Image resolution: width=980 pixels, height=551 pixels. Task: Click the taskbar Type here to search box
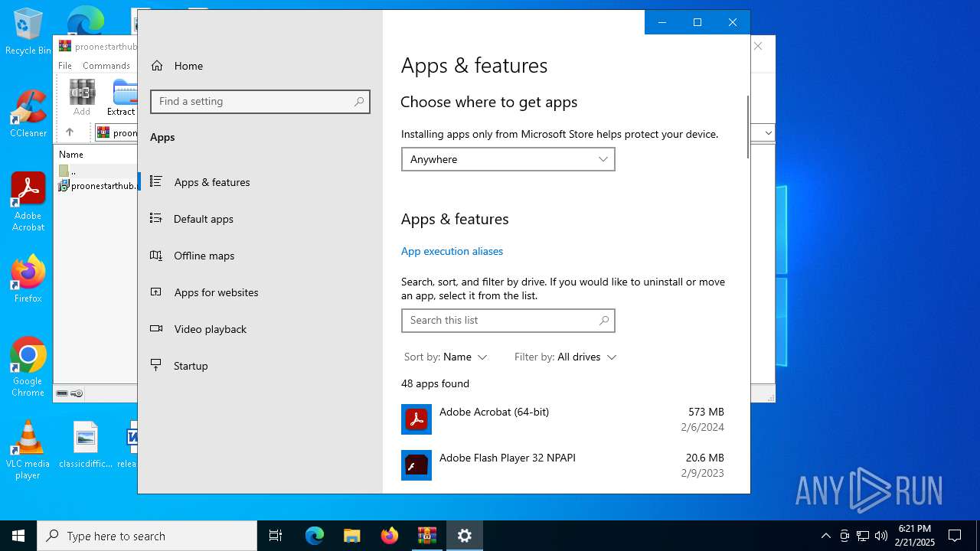pyautogui.click(x=147, y=536)
